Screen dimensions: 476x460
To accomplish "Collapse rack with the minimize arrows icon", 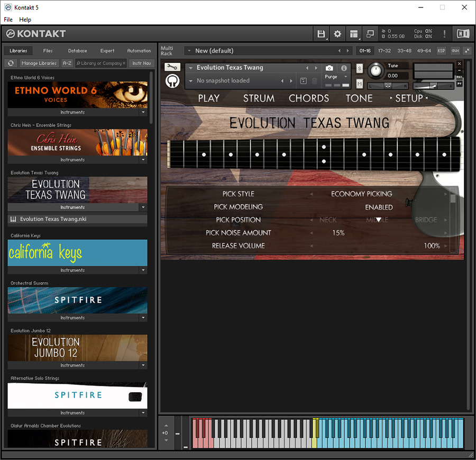I will click(x=467, y=51).
